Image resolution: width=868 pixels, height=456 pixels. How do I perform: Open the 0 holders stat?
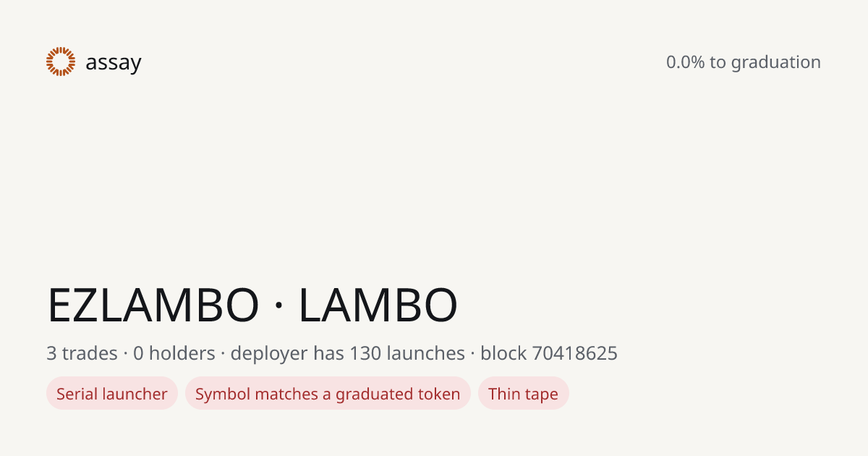[174, 353]
